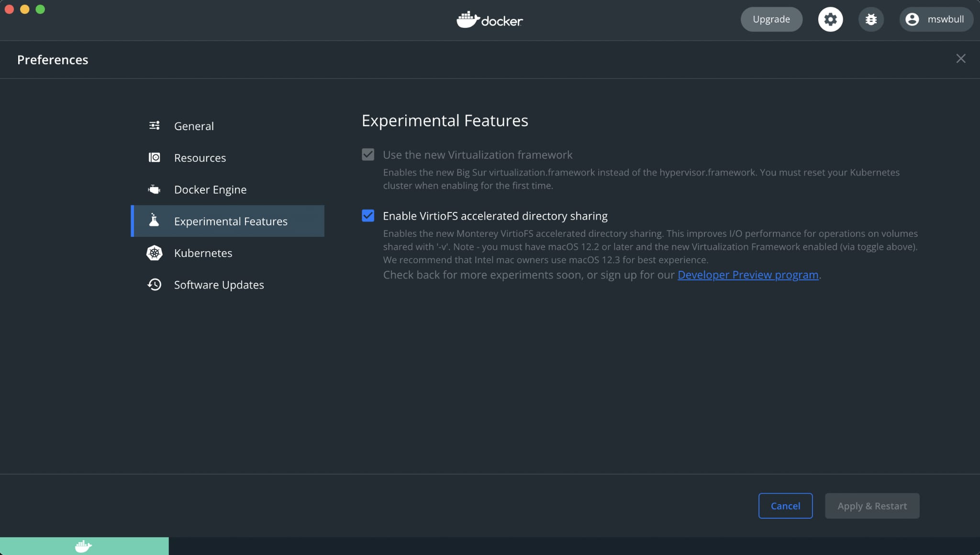The height and width of the screenshot is (555, 980).
Task: Toggle Use the new Virtualization framework checkbox
Action: (368, 155)
